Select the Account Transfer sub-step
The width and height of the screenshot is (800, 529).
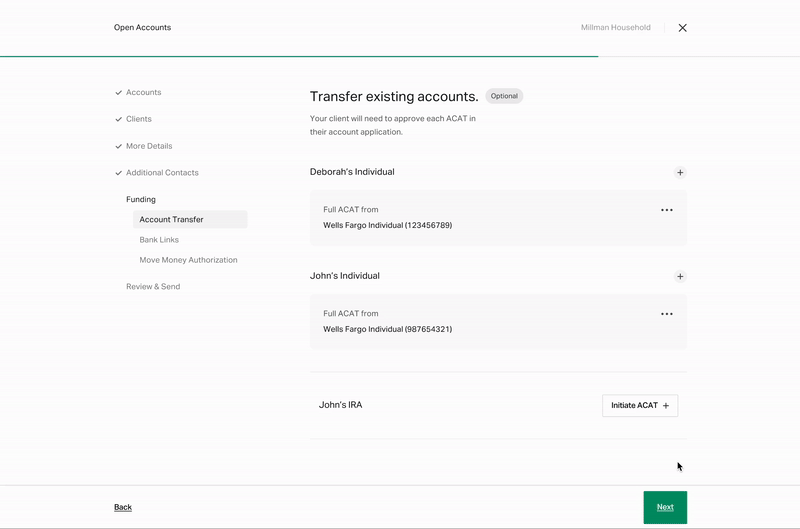tap(190, 219)
